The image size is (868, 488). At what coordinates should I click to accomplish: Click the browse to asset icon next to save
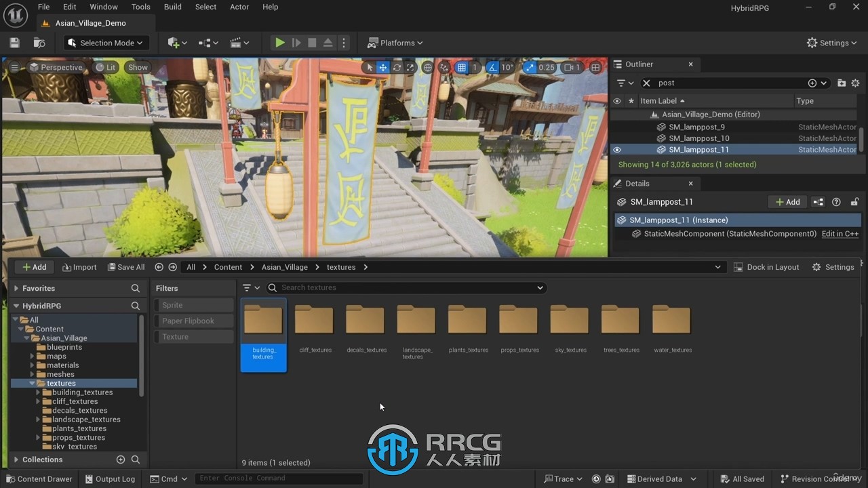coord(39,43)
